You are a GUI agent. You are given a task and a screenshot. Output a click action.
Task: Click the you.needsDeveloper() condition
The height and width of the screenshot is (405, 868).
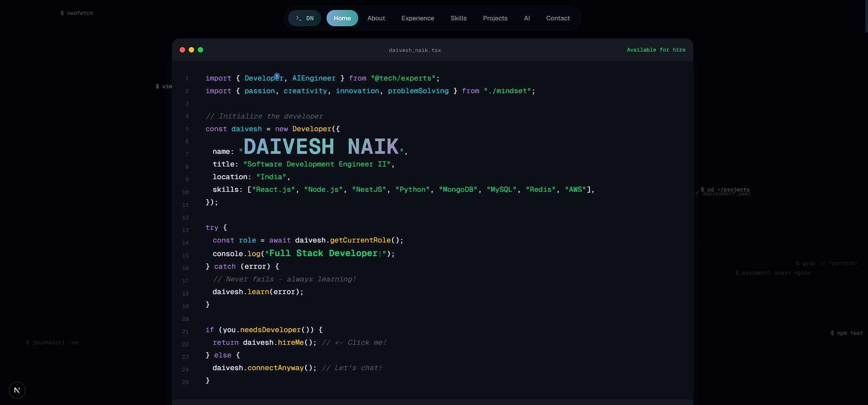[x=266, y=330]
